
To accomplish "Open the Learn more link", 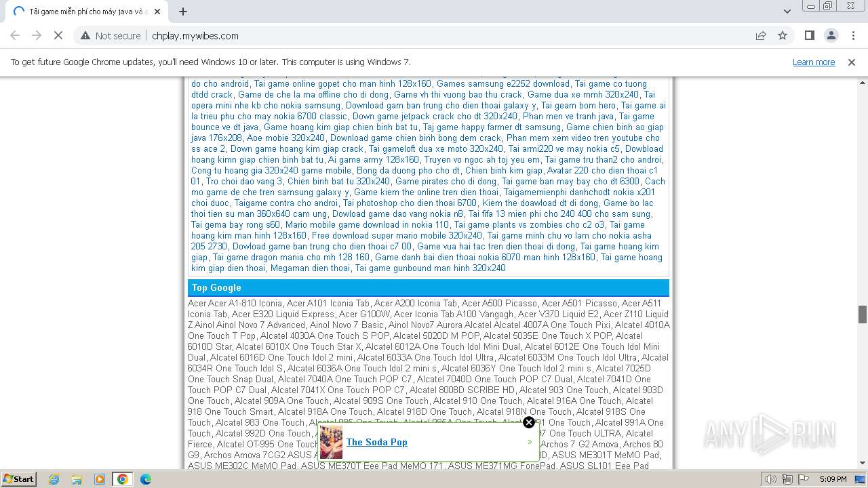I will 814,62.
